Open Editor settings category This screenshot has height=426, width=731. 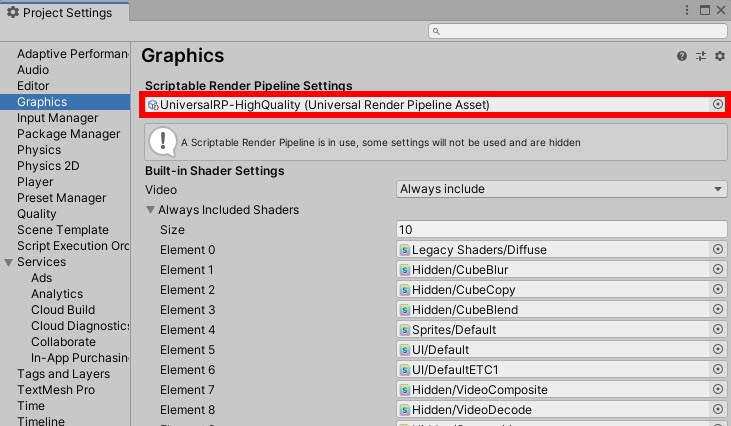click(x=33, y=86)
